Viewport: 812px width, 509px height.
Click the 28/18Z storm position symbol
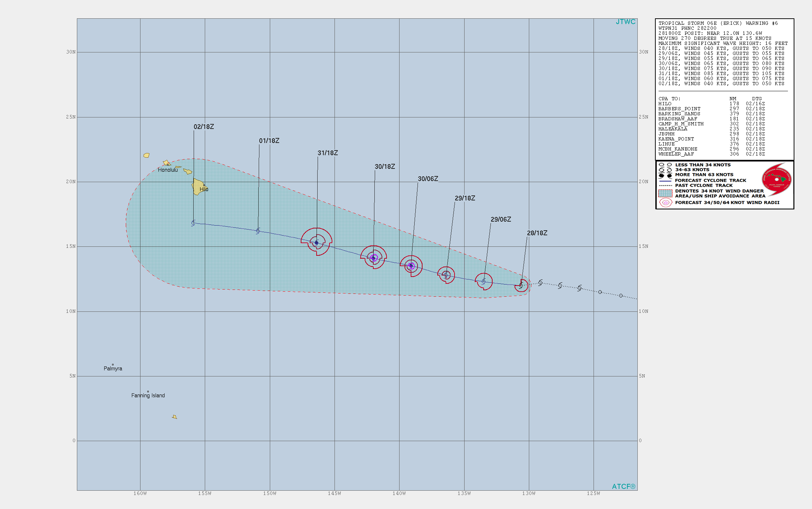coord(521,286)
